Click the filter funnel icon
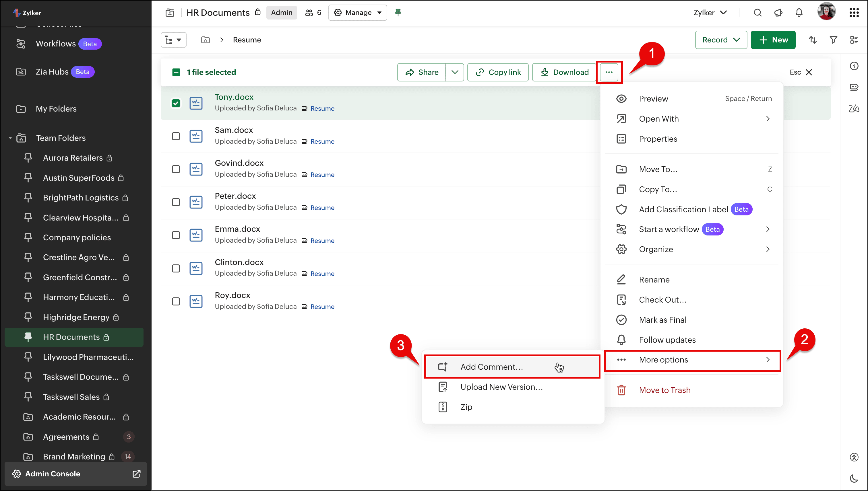Viewport: 868px width, 491px height. pos(833,40)
